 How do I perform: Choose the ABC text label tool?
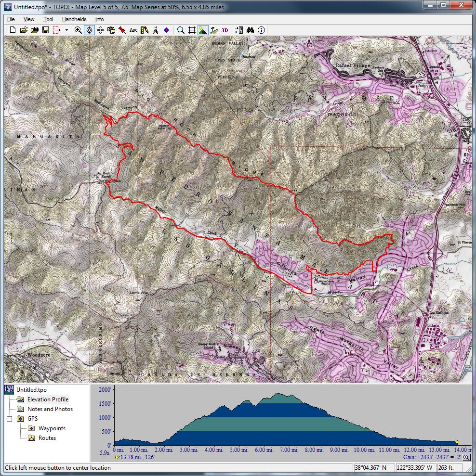click(x=133, y=30)
